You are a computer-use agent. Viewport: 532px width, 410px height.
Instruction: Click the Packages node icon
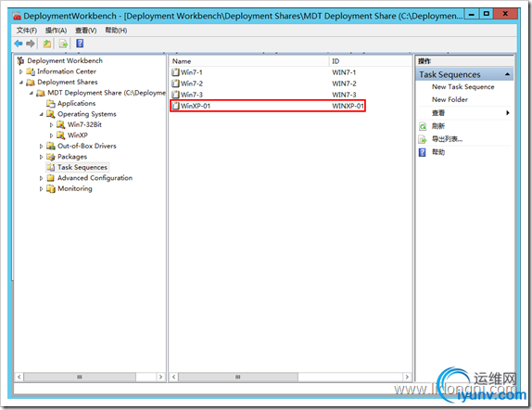[x=51, y=157]
